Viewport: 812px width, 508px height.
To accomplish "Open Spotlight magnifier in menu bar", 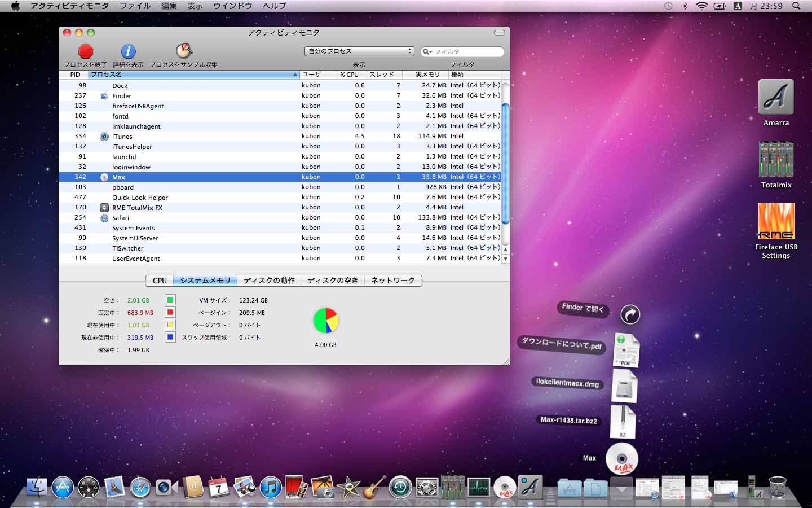I will pyautogui.click(x=796, y=6).
